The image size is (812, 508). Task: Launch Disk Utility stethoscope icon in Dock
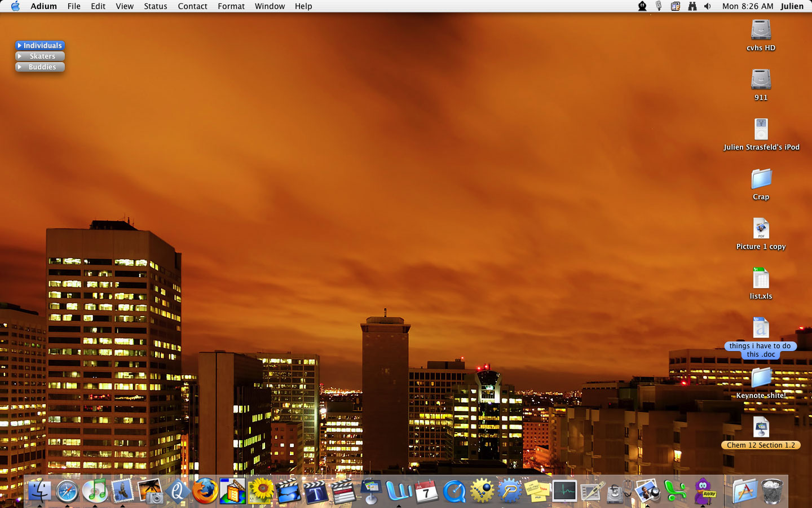click(620, 491)
